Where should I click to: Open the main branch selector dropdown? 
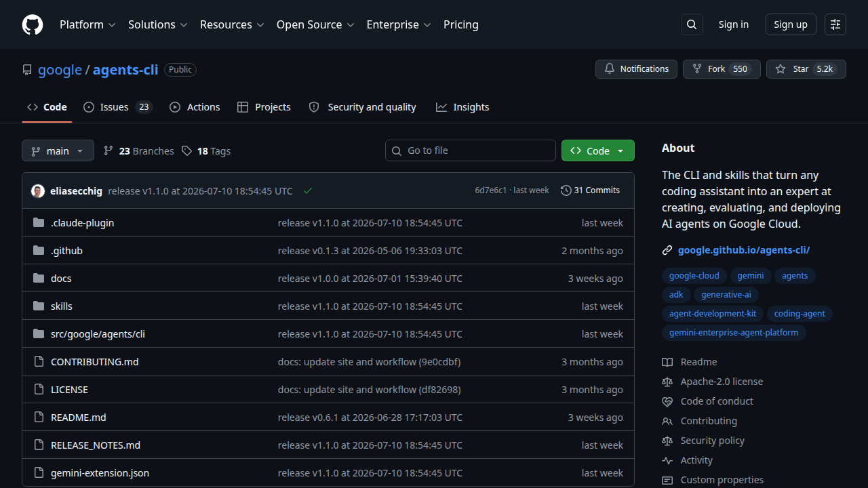(58, 150)
